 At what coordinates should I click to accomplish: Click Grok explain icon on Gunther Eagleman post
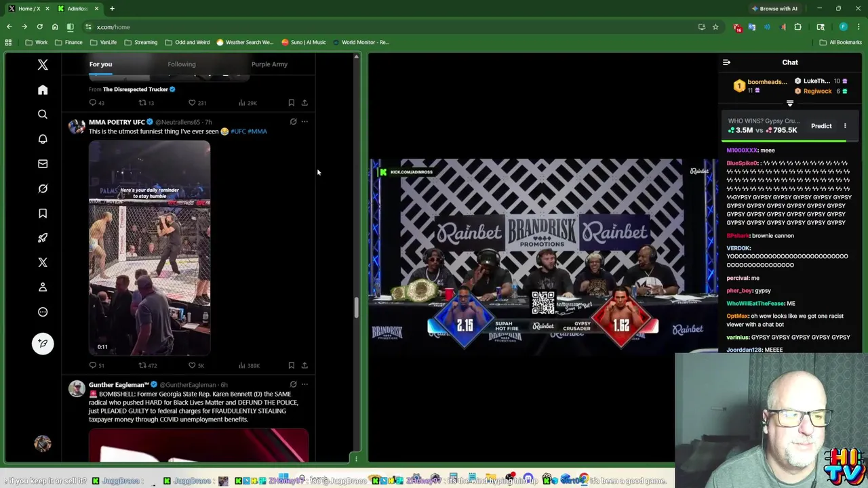pos(293,384)
